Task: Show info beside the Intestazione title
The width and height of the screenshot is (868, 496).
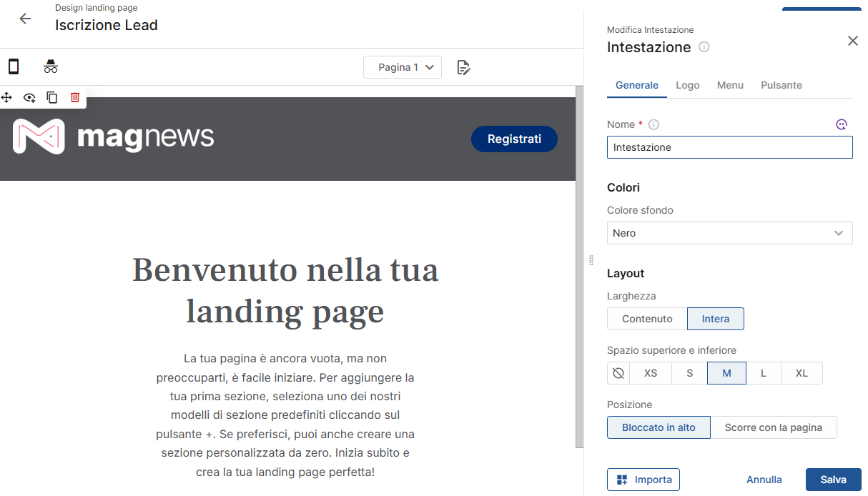Action: [x=704, y=47]
